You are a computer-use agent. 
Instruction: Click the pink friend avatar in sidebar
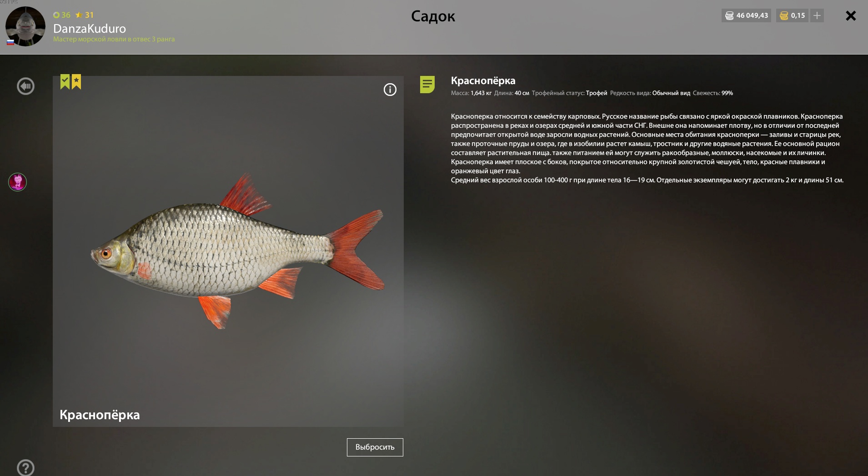coord(17,182)
